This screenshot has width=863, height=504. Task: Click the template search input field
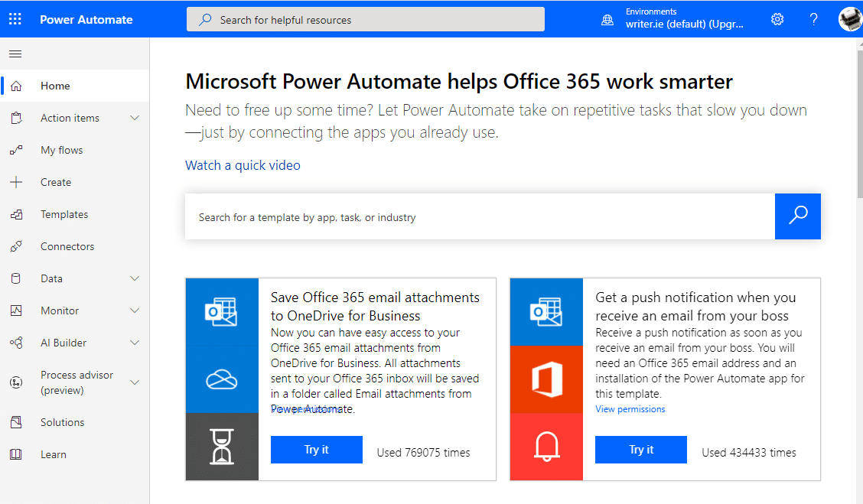pyautogui.click(x=480, y=216)
